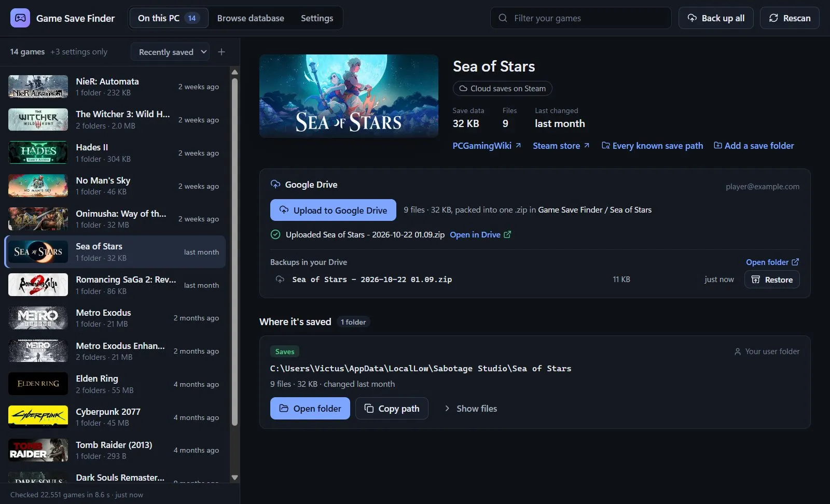Click the cloud icon beside the backup zip filename
Viewport: 830px width, 504px height.
pyautogui.click(x=280, y=279)
